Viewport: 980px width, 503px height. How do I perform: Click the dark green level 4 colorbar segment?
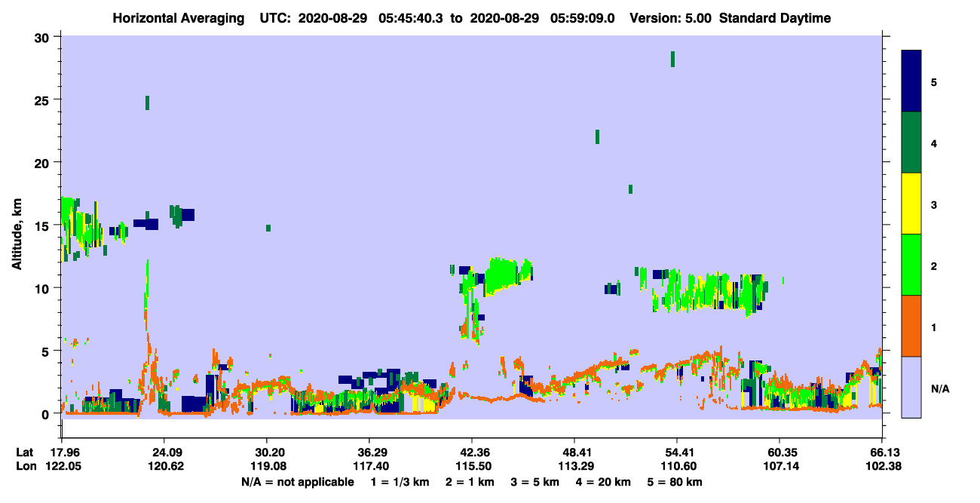click(x=911, y=142)
